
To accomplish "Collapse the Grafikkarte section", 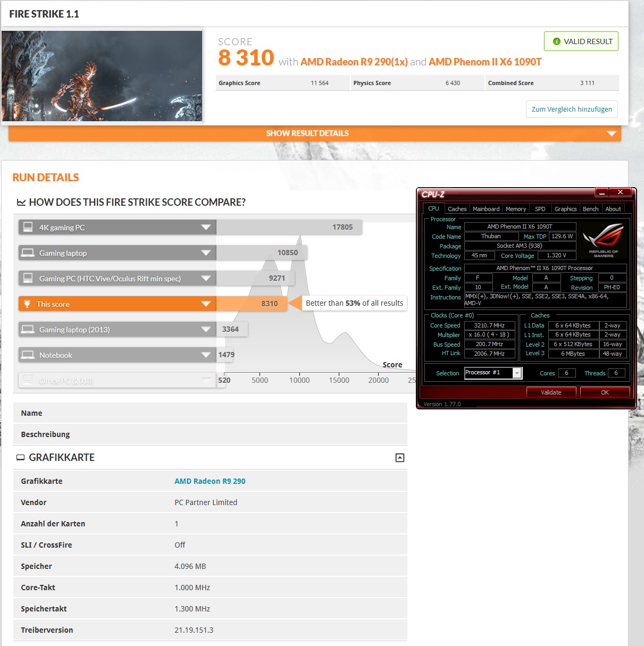I will [x=400, y=458].
